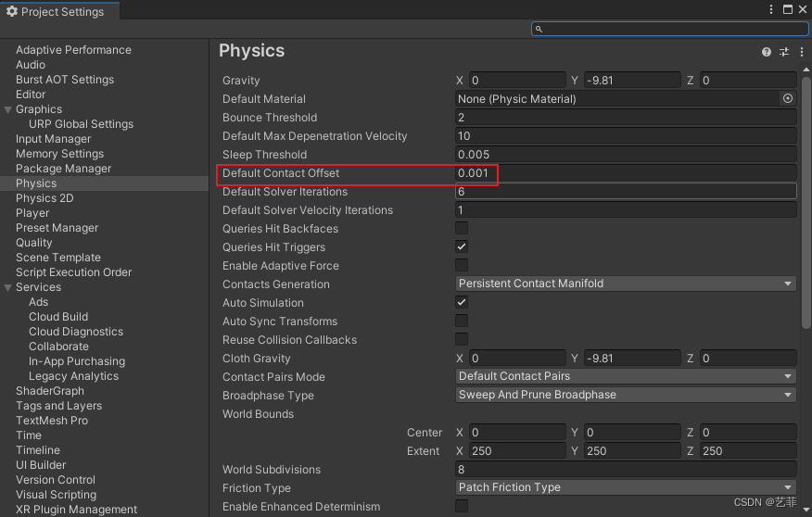Open the window's three-dot options menu
812x517 pixels.
click(771, 9)
